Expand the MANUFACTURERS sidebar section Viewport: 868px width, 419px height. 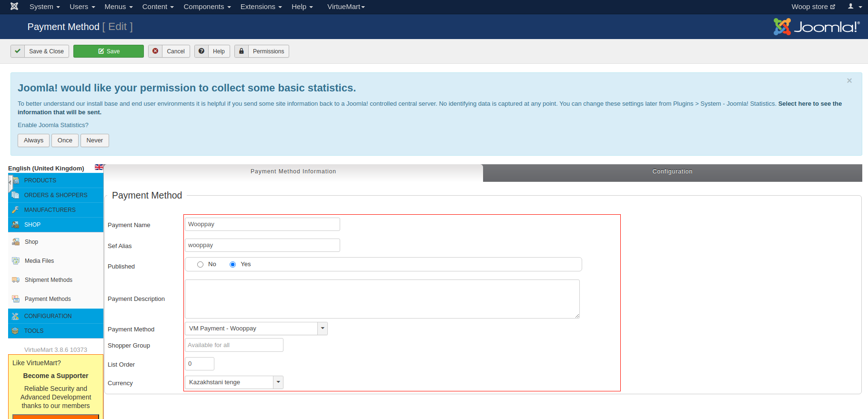tap(56, 210)
